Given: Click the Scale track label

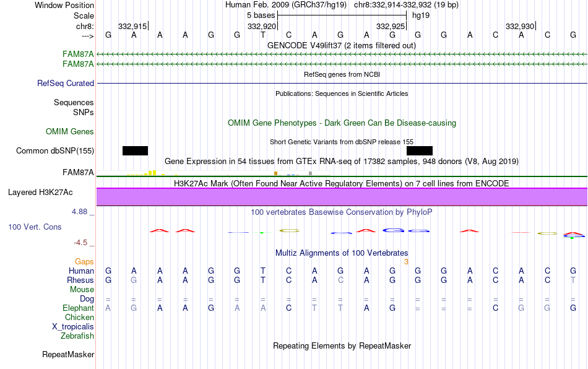Looking at the screenshot, I should tap(84, 15).
